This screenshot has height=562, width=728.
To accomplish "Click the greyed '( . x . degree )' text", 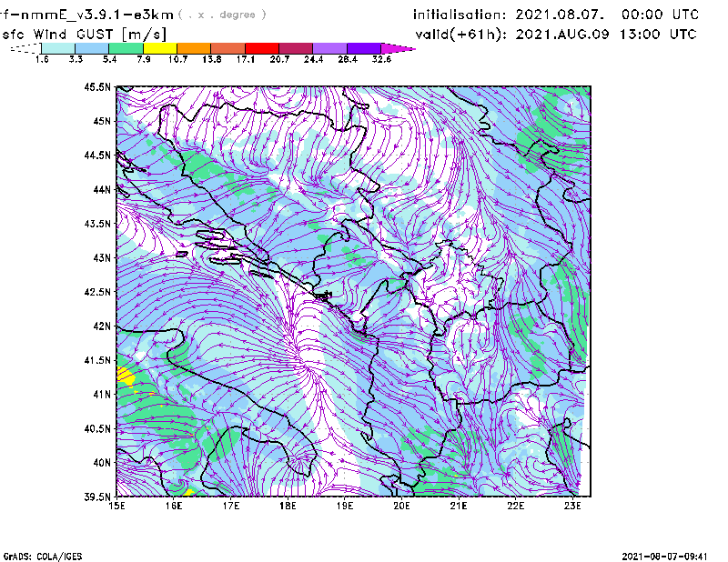I will (222, 15).
